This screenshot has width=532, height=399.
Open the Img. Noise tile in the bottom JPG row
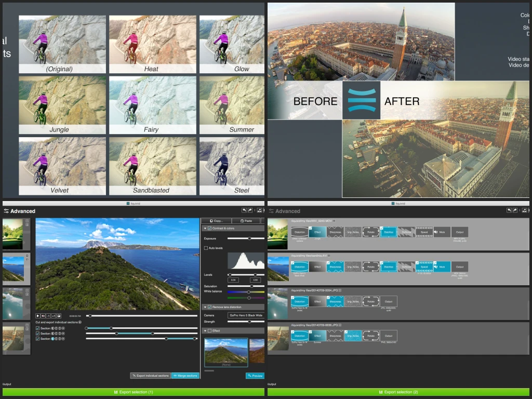click(353, 336)
